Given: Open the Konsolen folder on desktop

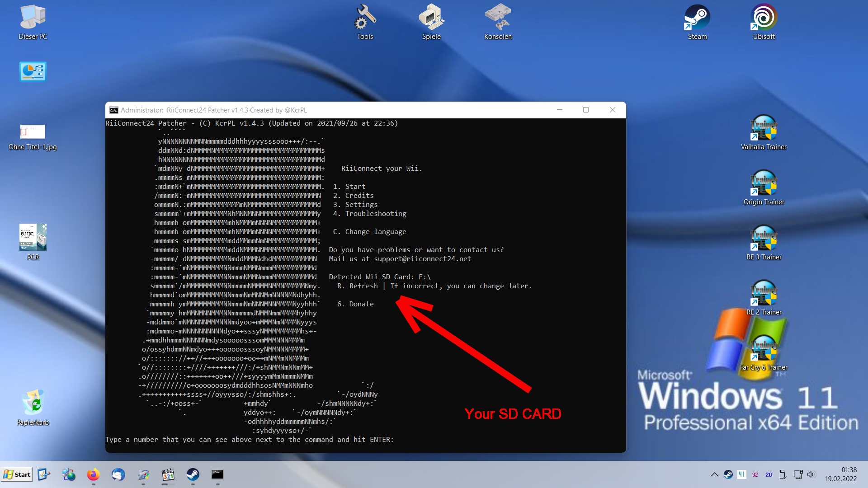Looking at the screenshot, I should (x=498, y=22).
